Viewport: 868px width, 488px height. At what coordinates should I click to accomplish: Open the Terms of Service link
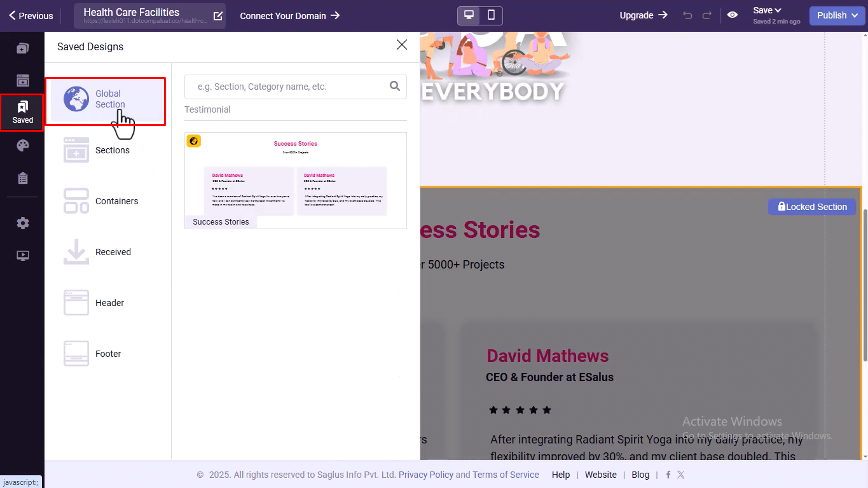(506, 475)
